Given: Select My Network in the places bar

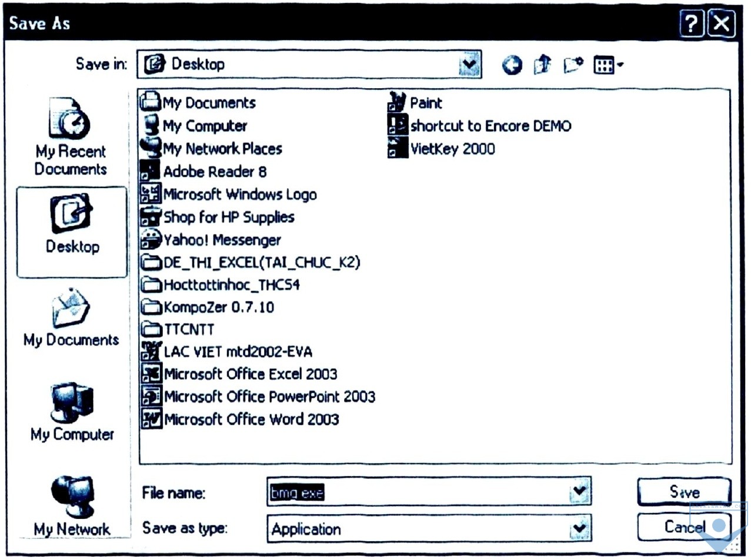Looking at the screenshot, I should pos(72,505).
